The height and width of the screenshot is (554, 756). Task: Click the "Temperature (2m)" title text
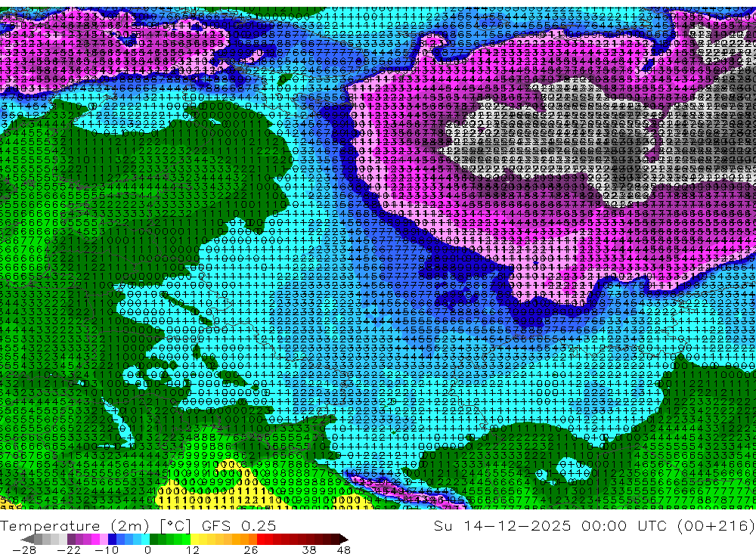pyautogui.click(x=75, y=525)
